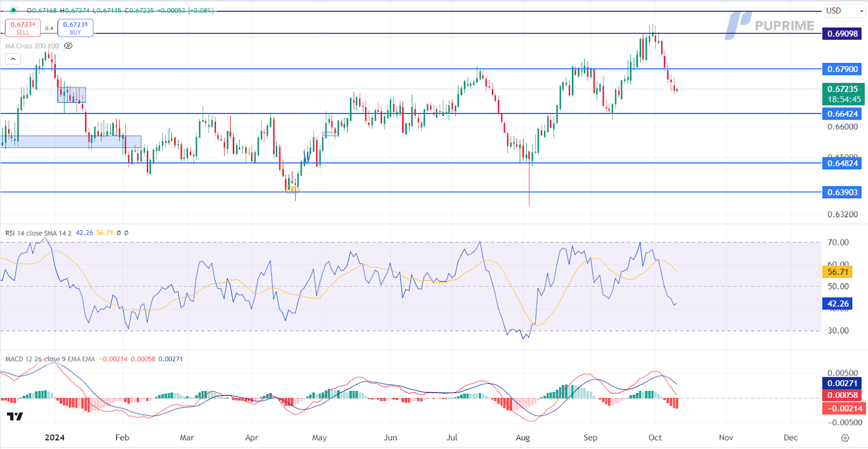Click the Aug label on time axis

click(x=523, y=438)
